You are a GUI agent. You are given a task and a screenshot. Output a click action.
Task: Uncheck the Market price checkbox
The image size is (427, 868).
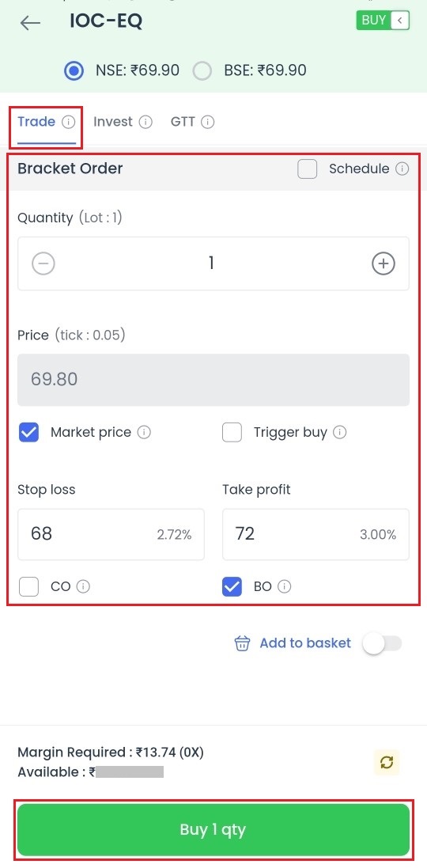[x=28, y=432]
